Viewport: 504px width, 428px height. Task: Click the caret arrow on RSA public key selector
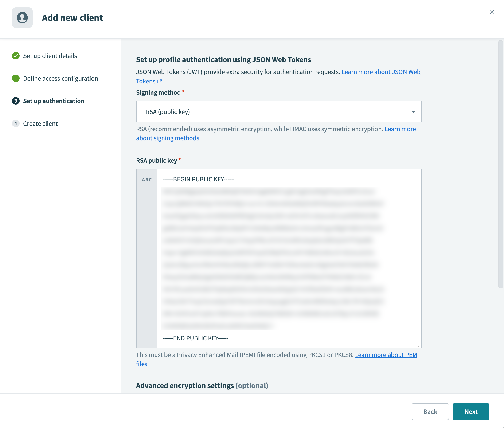tap(413, 112)
